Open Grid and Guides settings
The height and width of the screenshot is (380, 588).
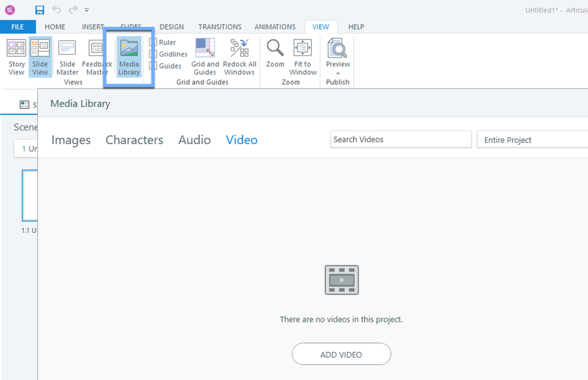point(205,57)
